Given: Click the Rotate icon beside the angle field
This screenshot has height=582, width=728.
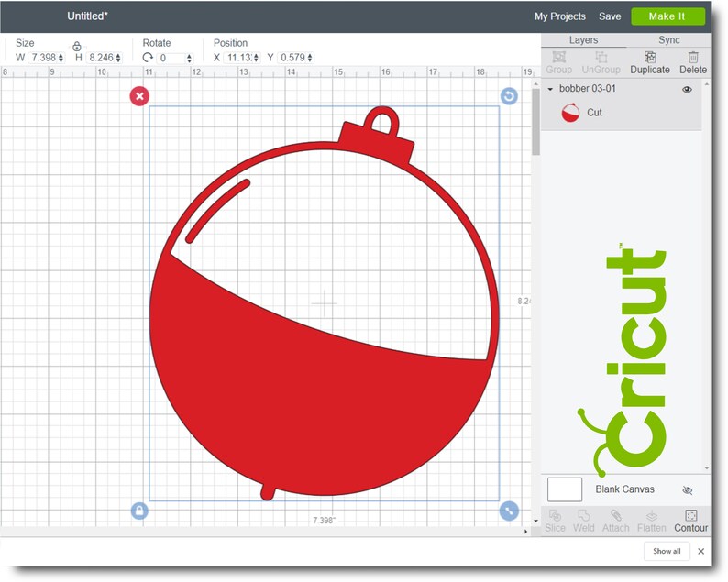Looking at the screenshot, I should pos(148,58).
